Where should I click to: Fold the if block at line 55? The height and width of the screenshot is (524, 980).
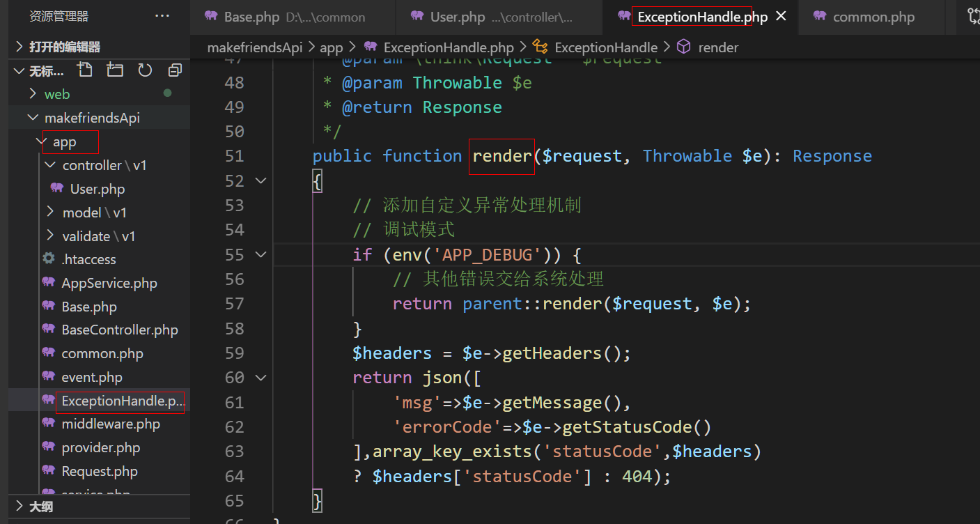pos(261,255)
